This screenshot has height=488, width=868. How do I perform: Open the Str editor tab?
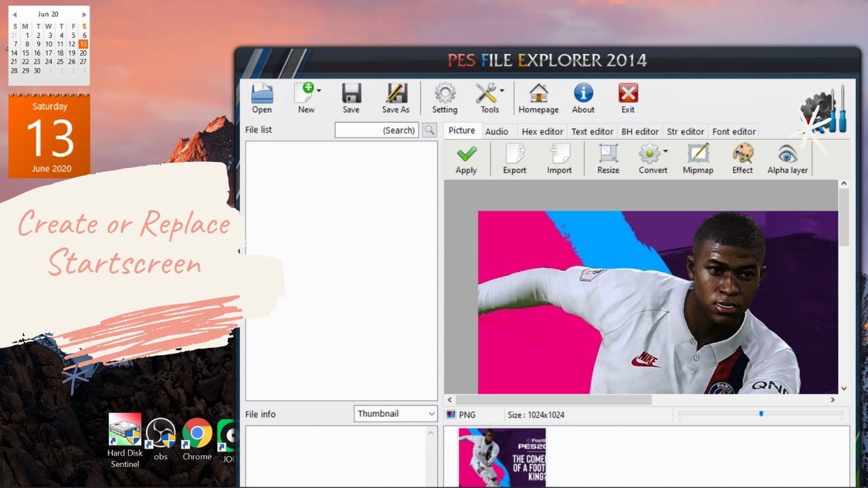point(686,131)
